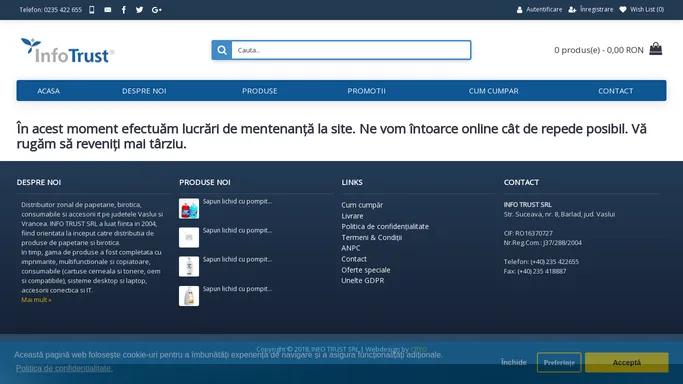Click the Mai mult » link

tap(36, 300)
